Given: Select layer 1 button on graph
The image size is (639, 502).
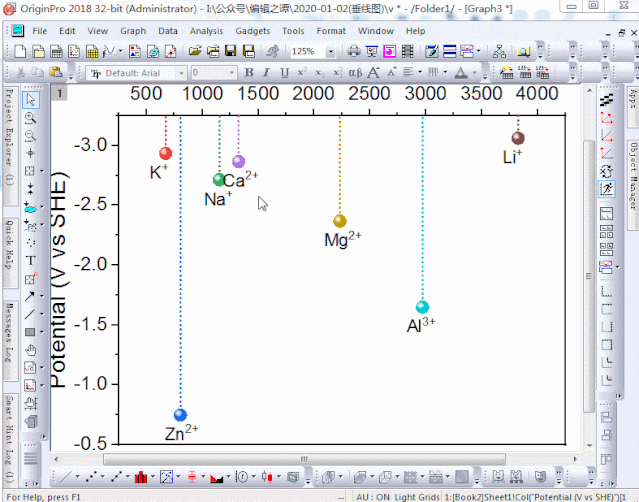Looking at the screenshot, I should [60, 93].
